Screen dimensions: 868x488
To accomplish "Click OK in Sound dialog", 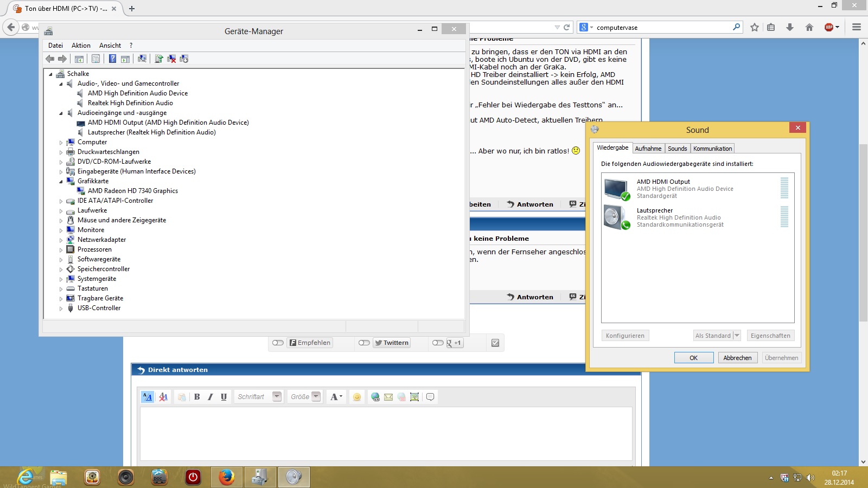I will (x=694, y=358).
